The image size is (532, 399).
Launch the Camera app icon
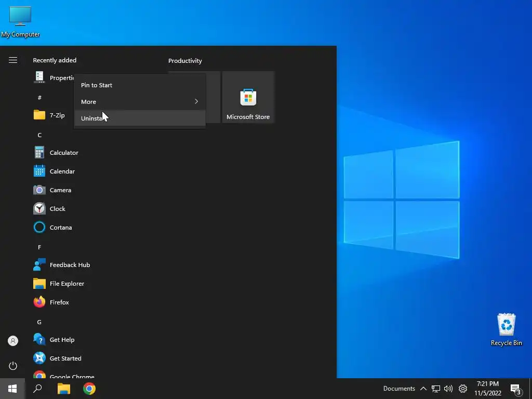pyautogui.click(x=39, y=190)
